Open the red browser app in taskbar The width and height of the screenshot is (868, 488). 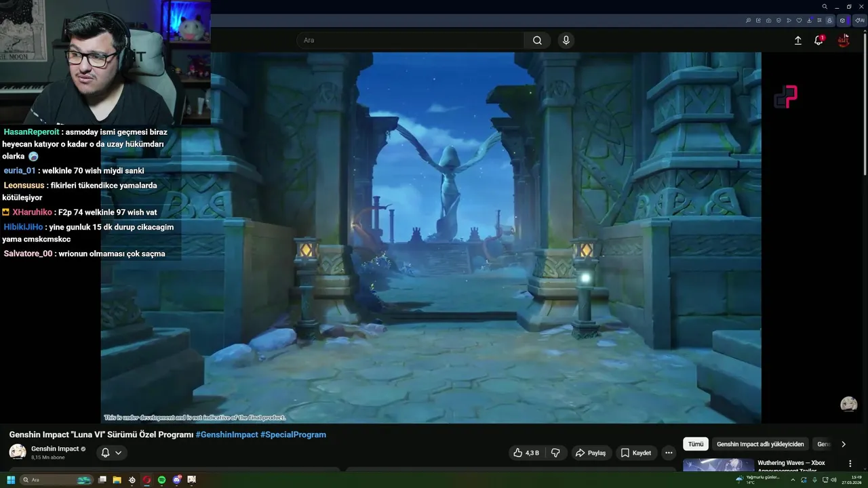pos(146,480)
